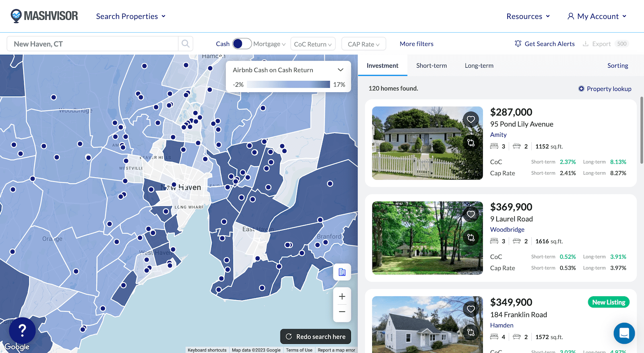The image size is (644, 353).
Task: Save the 184 Franklin Road listing heart
Action: tap(471, 309)
